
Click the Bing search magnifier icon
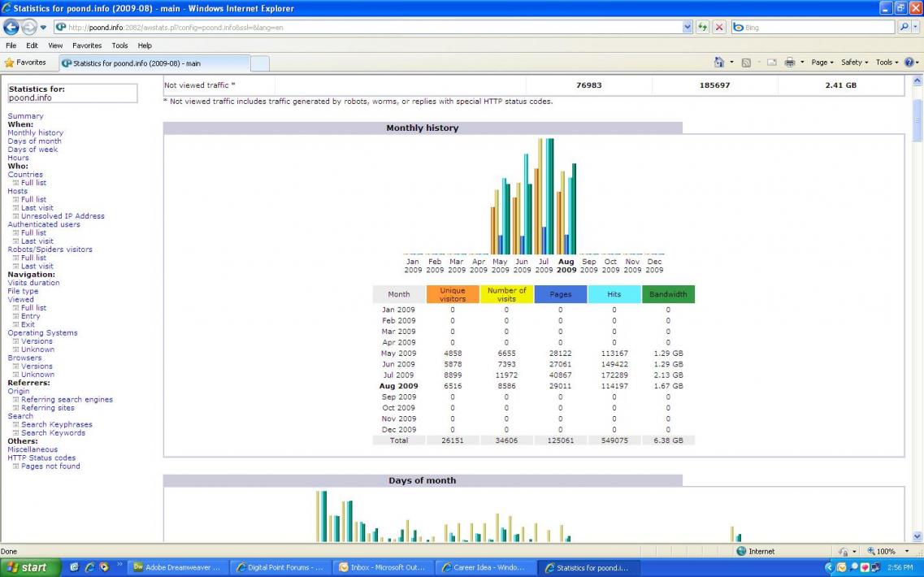pos(904,27)
